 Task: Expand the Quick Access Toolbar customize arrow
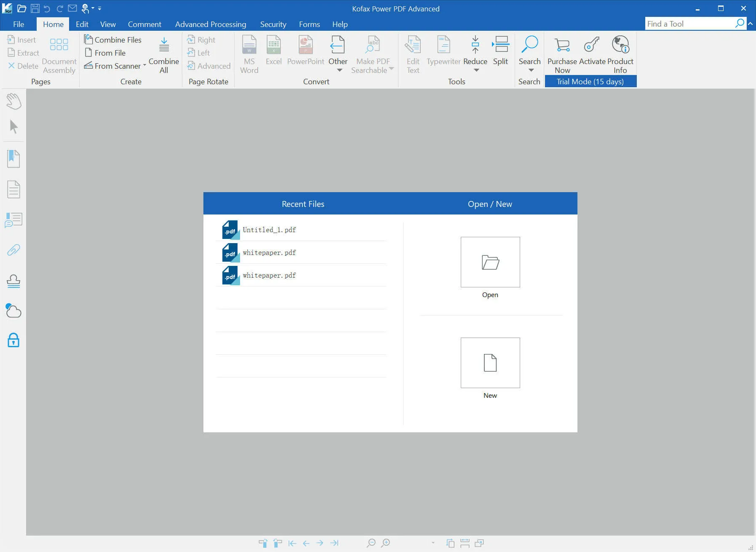[x=99, y=8]
